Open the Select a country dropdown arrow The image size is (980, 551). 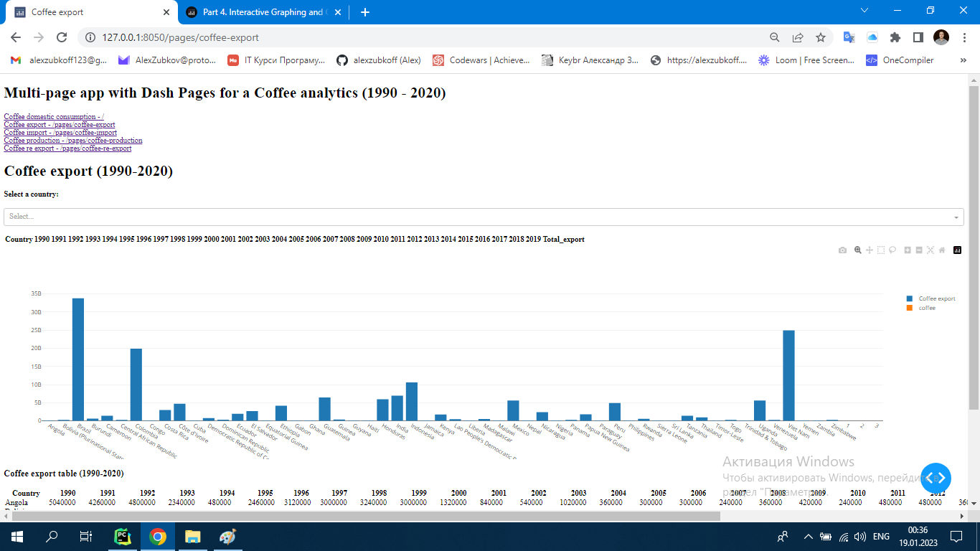(x=956, y=217)
